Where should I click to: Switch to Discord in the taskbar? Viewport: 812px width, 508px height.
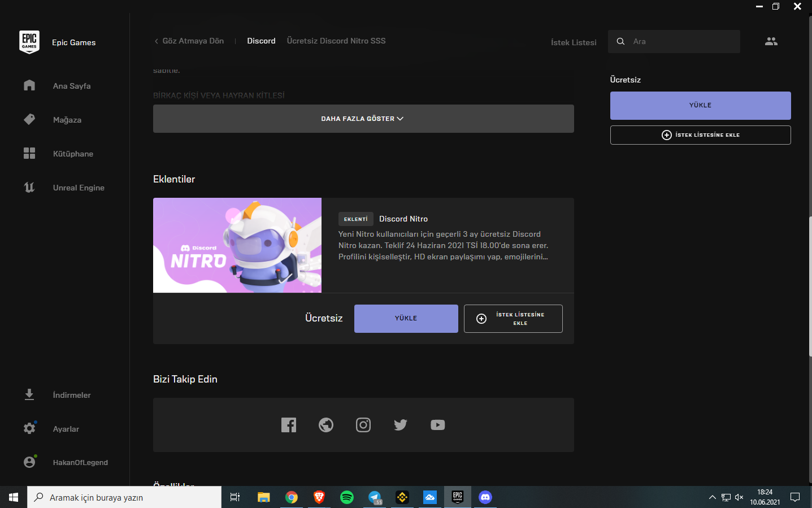pyautogui.click(x=485, y=497)
